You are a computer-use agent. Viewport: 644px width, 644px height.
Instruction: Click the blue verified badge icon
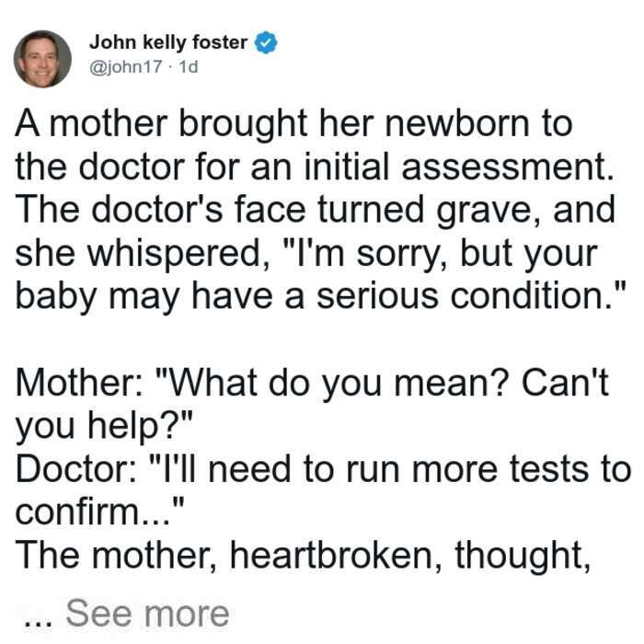(266, 42)
